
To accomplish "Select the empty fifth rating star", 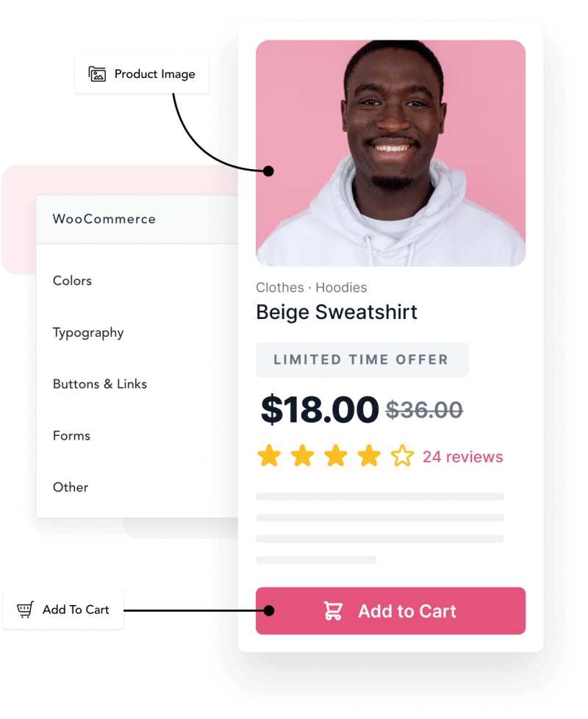I will [402, 456].
